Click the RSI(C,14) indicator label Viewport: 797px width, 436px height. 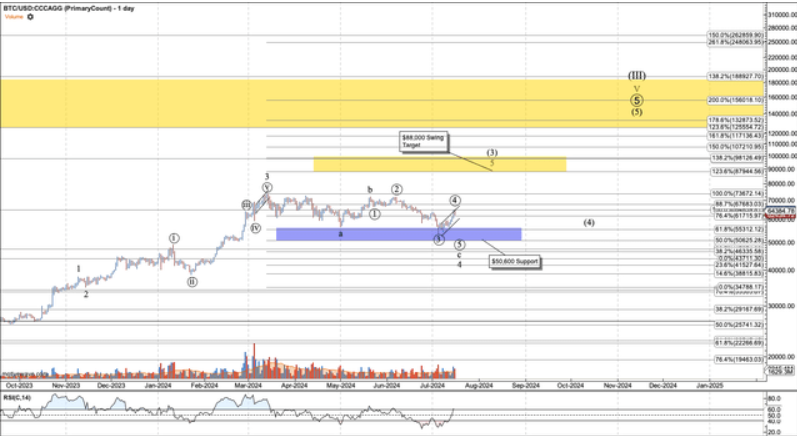[16, 394]
